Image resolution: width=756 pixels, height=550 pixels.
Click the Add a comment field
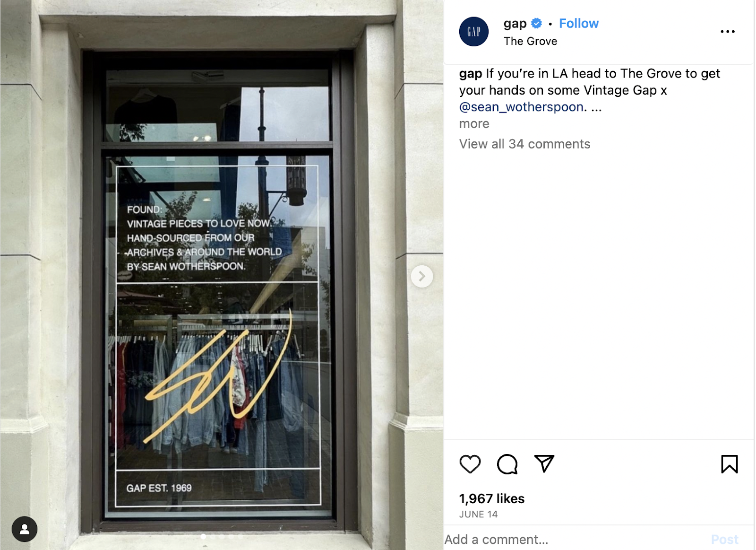pyautogui.click(x=572, y=540)
